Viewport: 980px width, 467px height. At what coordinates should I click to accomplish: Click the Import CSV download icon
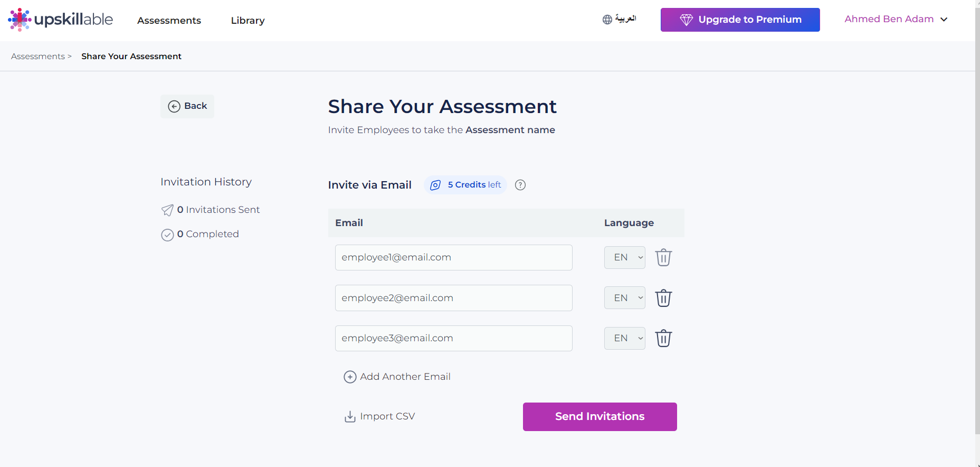(350, 417)
